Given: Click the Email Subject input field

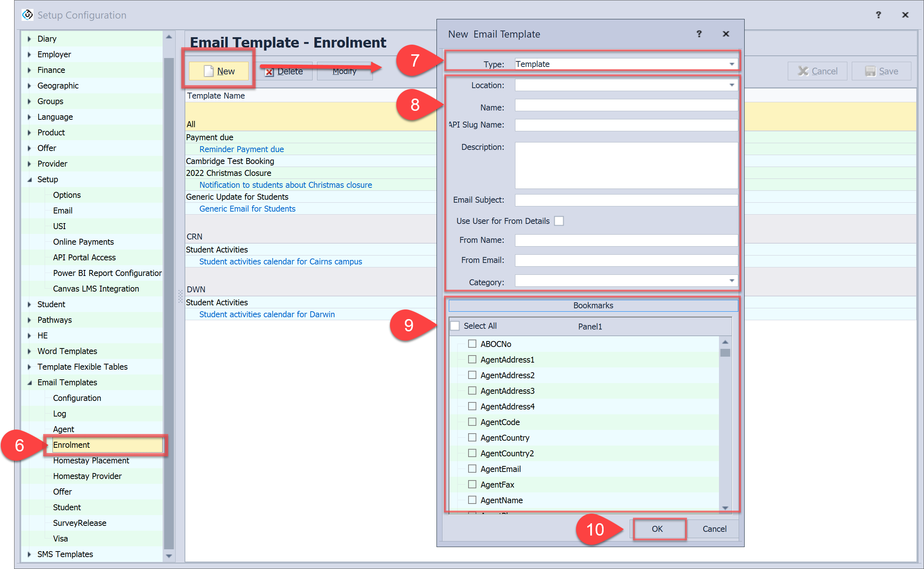Looking at the screenshot, I should click(x=626, y=200).
